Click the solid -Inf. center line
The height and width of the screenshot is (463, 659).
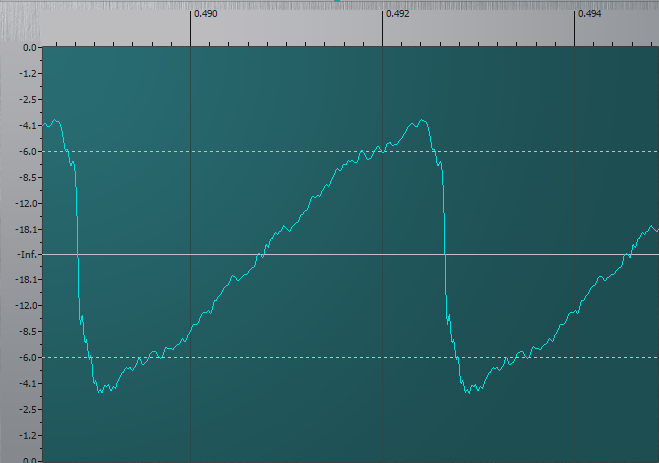[351, 255]
